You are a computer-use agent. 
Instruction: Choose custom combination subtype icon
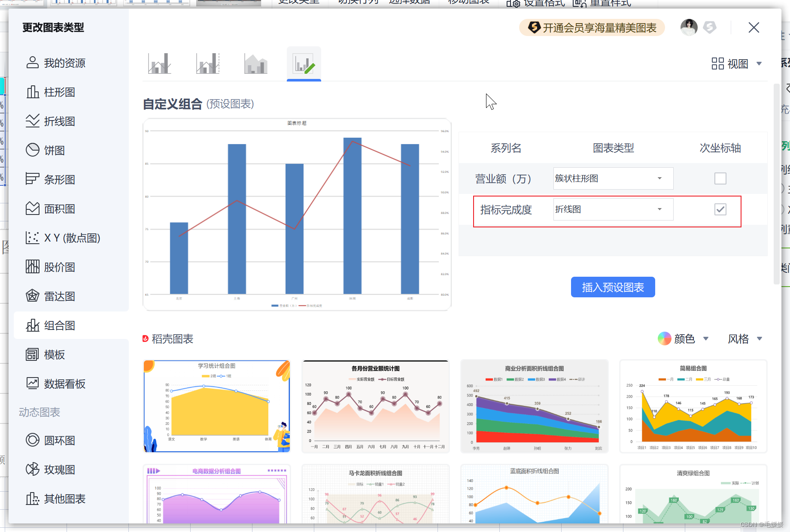[x=304, y=63]
